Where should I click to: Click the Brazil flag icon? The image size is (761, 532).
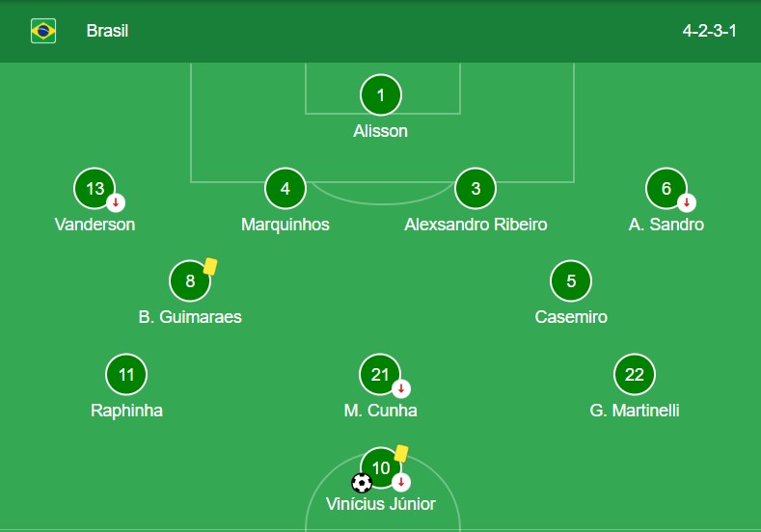43,31
